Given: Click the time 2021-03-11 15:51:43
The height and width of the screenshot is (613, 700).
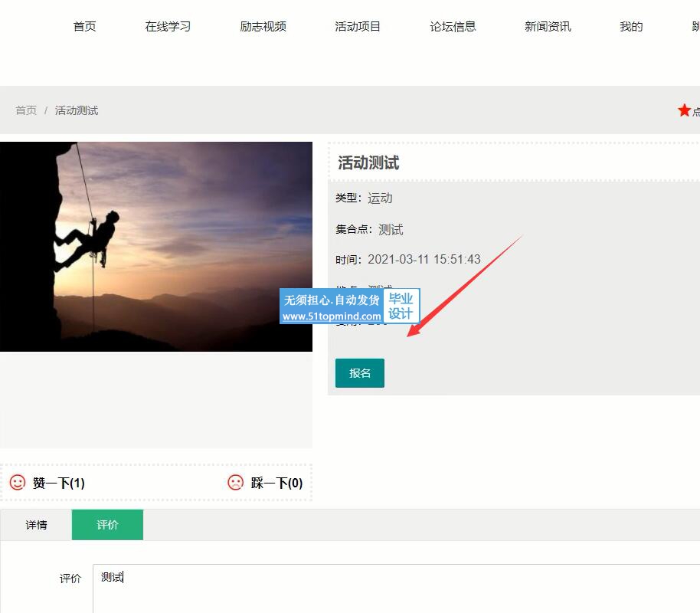Looking at the screenshot, I should [424, 259].
